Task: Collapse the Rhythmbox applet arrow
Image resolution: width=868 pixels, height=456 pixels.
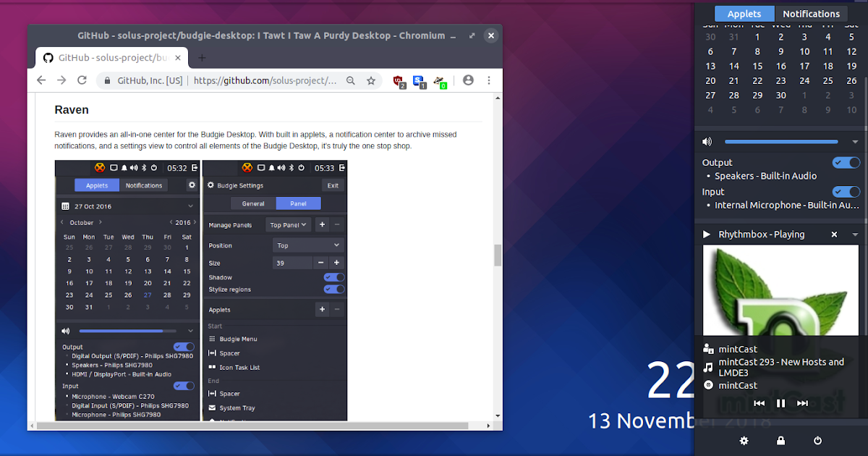Action: tap(855, 235)
